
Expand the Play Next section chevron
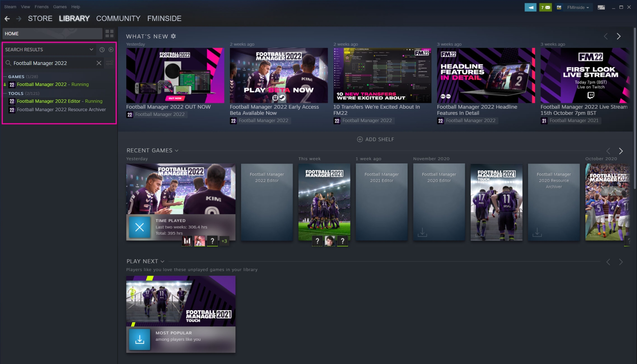162,261
